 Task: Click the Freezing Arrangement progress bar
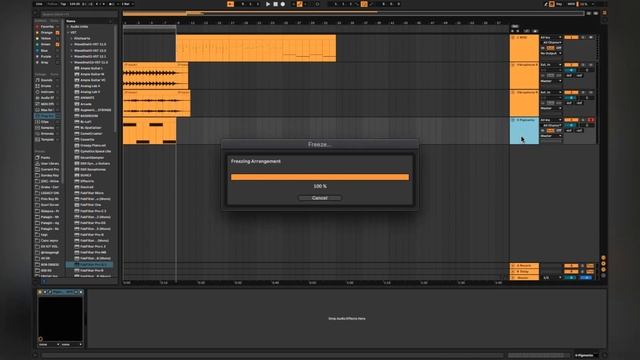pos(320,177)
